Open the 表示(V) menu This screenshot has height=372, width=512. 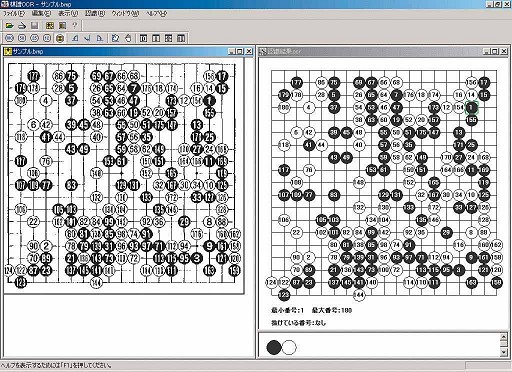[x=68, y=14]
